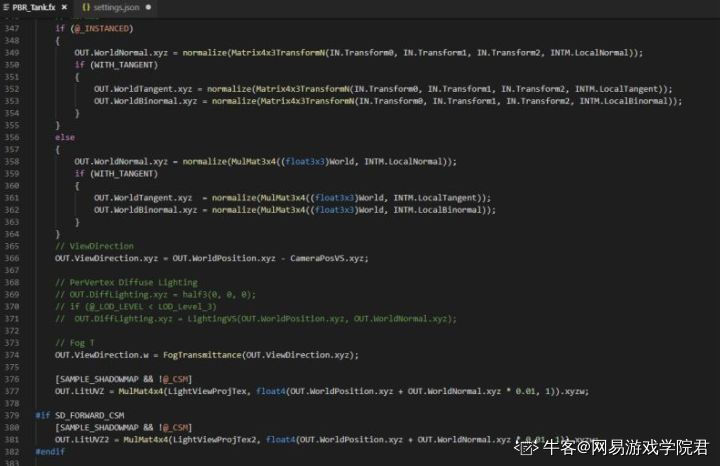
Task: Click '#if SD_FORWARD_CSM' directive
Action: pyautogui.click(x=80, y=415)
